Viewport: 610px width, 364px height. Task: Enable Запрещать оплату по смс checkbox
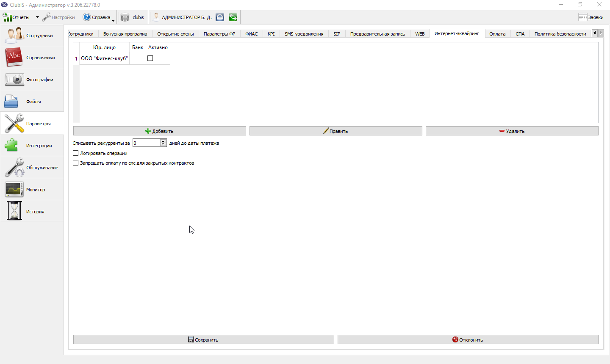pos(76,163)
